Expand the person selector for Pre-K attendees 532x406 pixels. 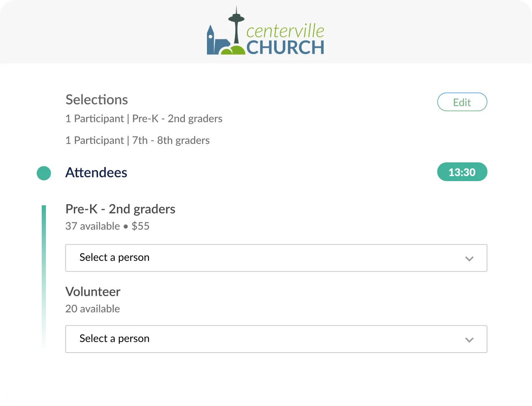276,258
